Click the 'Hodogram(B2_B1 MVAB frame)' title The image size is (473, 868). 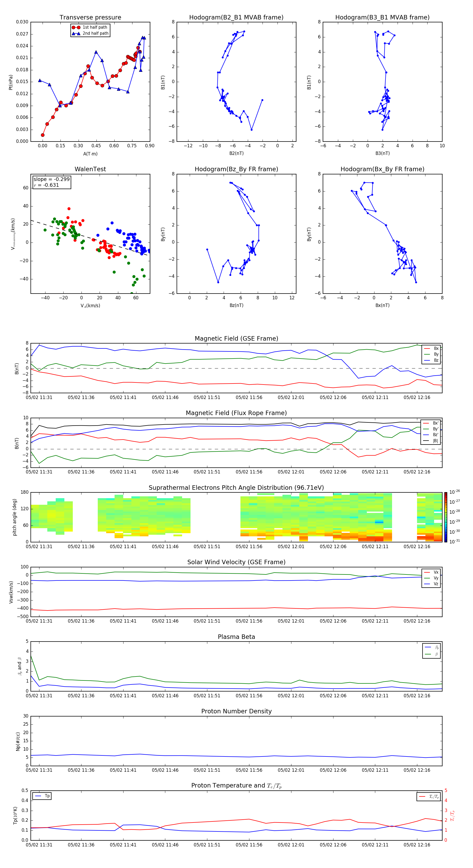click(236, 17)
